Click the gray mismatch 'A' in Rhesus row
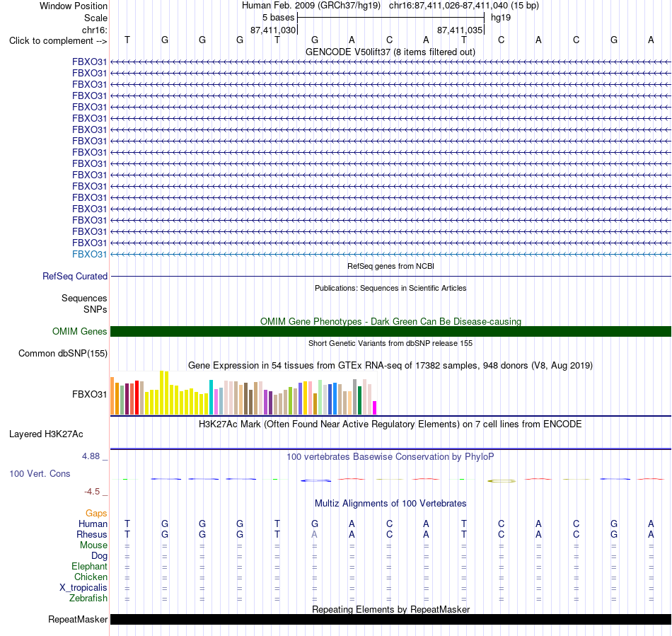Screen dimensions: 672x636 coord(315,534)
